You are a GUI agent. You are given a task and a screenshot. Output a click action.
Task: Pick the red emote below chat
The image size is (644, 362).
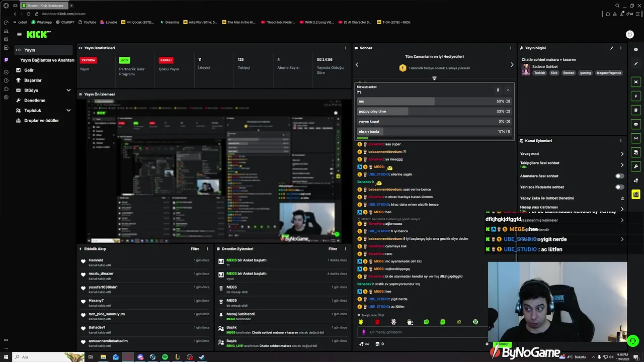pyautogui.click(x=377, y=322)
